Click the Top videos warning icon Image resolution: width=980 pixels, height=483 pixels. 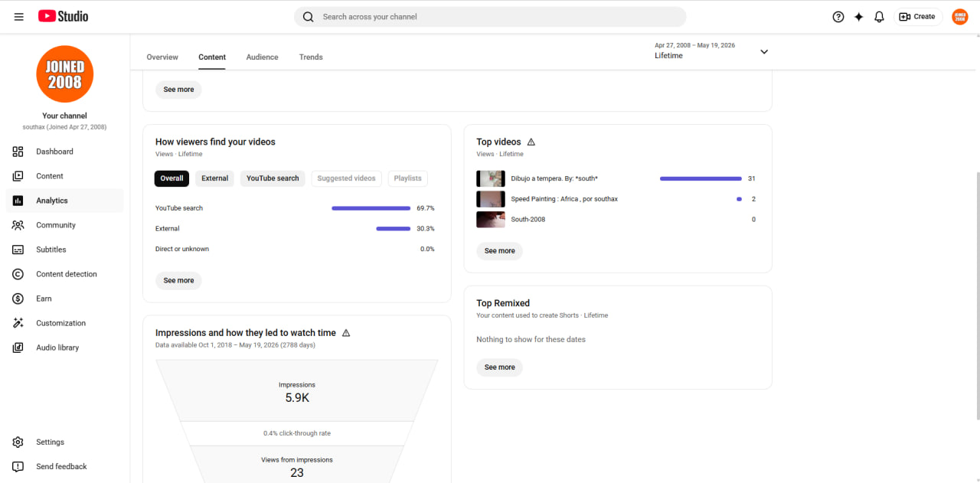tap(531, 142)
